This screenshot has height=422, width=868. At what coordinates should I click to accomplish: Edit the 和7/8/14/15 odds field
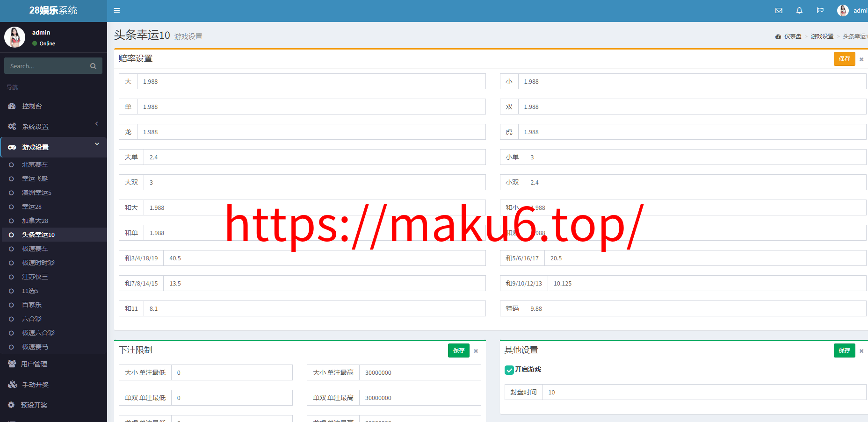[325, 283]
